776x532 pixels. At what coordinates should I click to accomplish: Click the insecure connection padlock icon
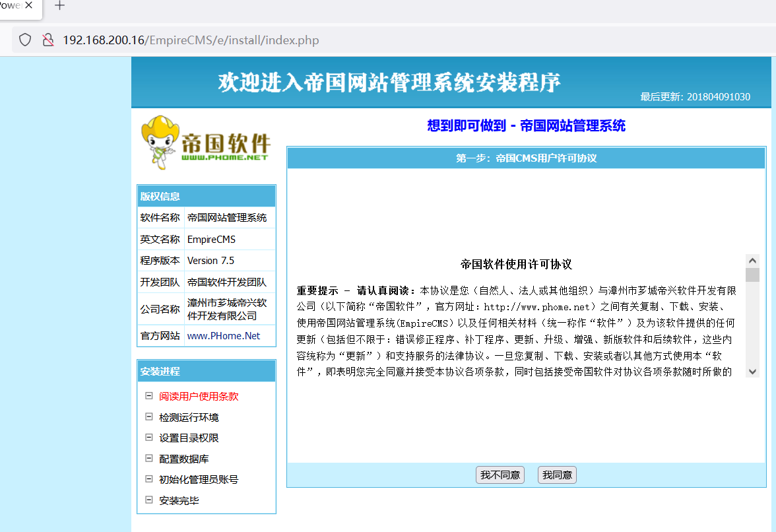[x=48, y=40]
